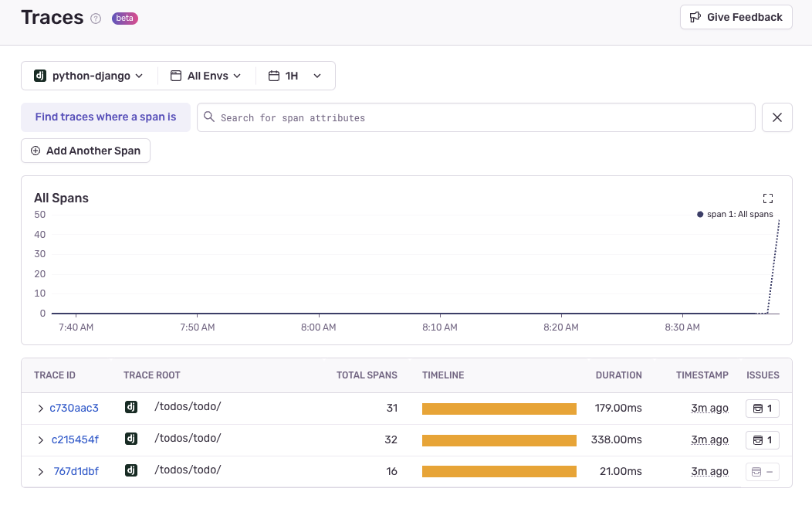The width and height of the screenshot is (812, 519).
Task: Click the calendar icon beside 1H
Action: point(274,76)
